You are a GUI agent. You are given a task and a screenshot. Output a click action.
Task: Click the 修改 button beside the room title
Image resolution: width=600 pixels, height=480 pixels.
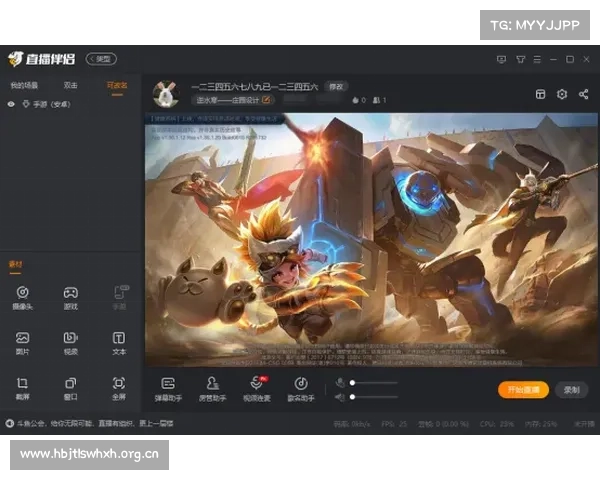click(x=336, y=87)
